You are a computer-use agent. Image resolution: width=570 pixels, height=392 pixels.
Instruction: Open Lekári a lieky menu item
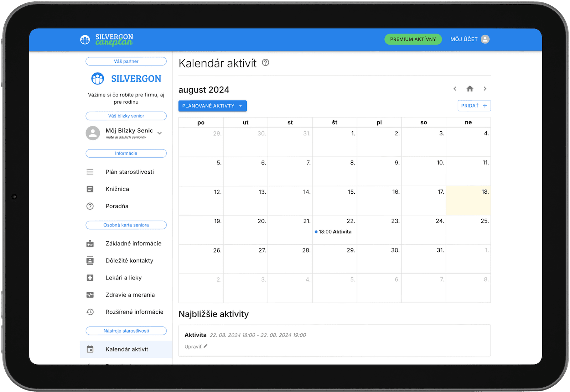tap(126, 278)
